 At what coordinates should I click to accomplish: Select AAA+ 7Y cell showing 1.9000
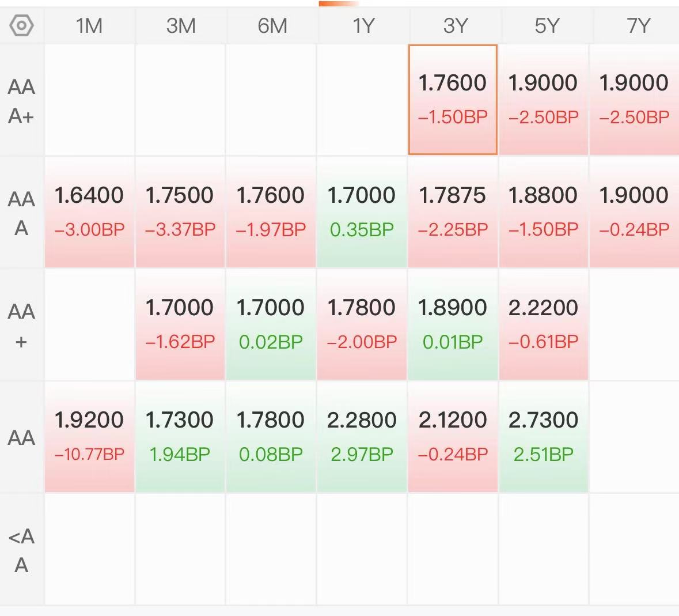click(x=634, y=100)
